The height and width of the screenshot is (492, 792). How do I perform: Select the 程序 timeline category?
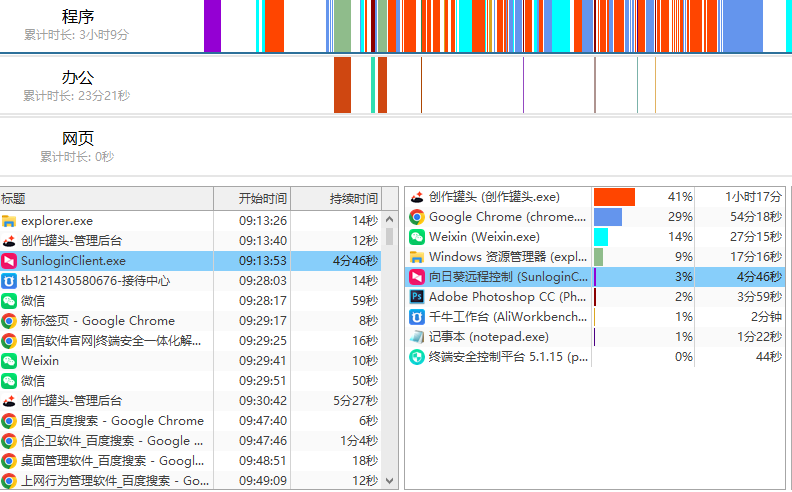click(x=77, y=17)
